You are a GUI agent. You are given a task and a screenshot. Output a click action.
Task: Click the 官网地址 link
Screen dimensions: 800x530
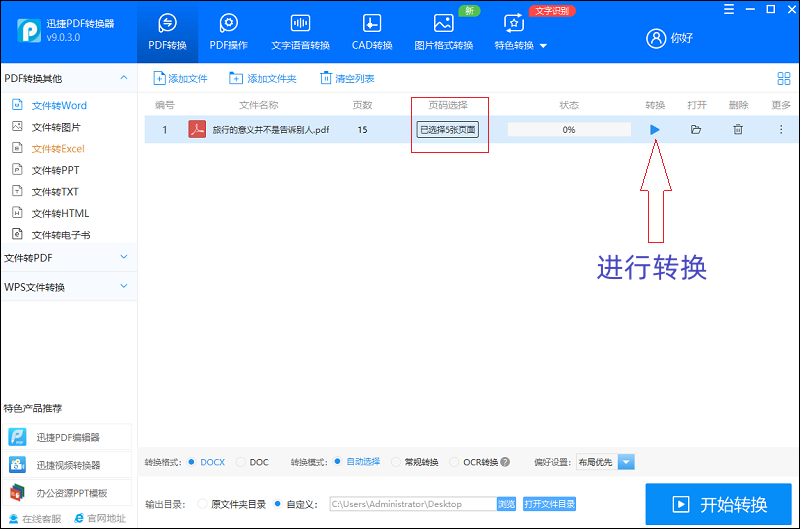(x=101, y=519)
